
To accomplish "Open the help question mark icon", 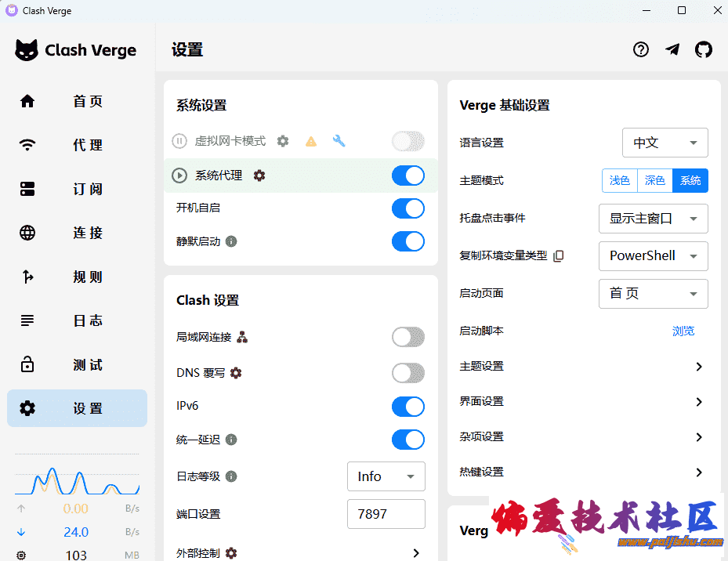I will point(641,49).
